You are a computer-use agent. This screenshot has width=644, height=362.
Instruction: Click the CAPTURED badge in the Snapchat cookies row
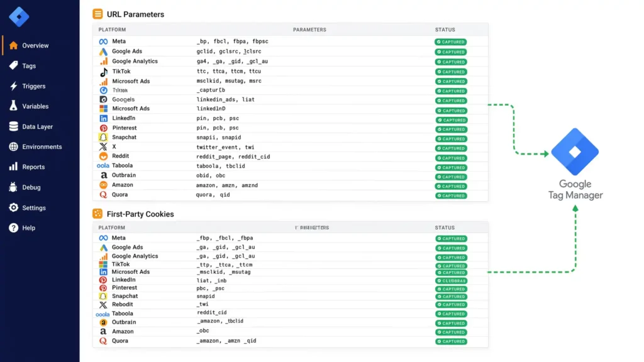click(x=451, y=297)
